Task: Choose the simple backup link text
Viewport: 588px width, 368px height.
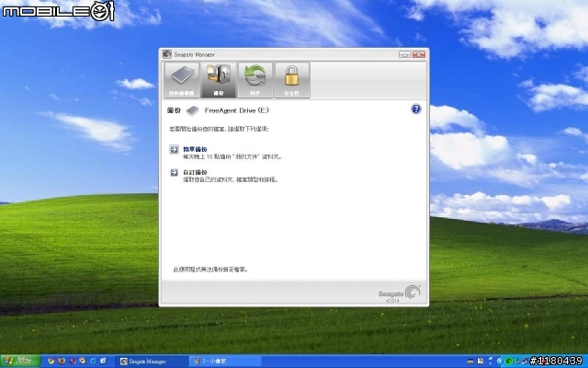Action: tap(195, 149)
